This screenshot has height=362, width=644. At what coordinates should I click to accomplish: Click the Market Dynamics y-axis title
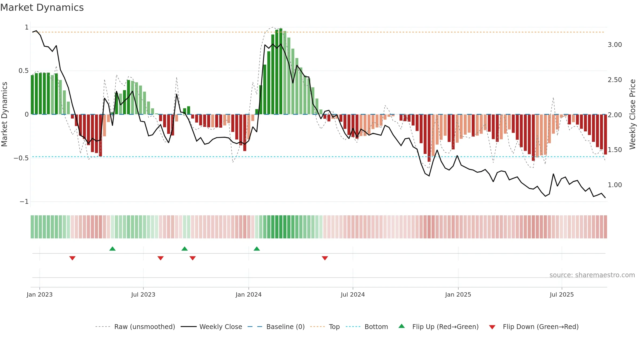point(4,114)
